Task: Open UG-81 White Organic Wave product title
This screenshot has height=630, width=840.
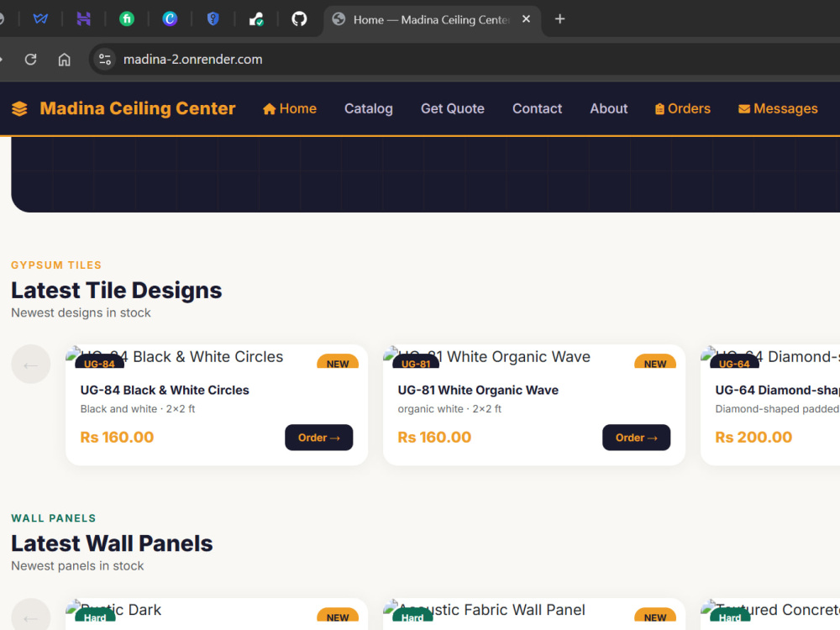Action: click(478, 390)
